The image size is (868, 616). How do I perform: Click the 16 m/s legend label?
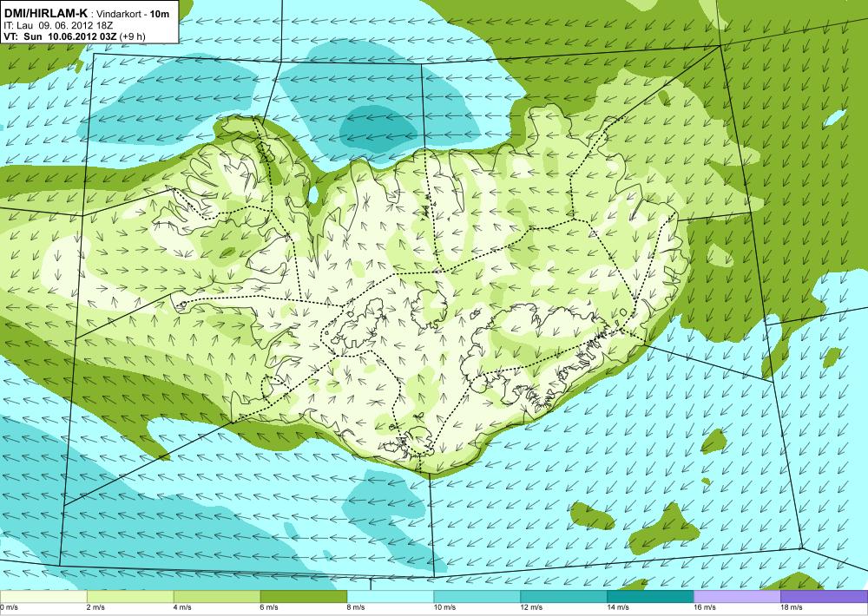704,607
